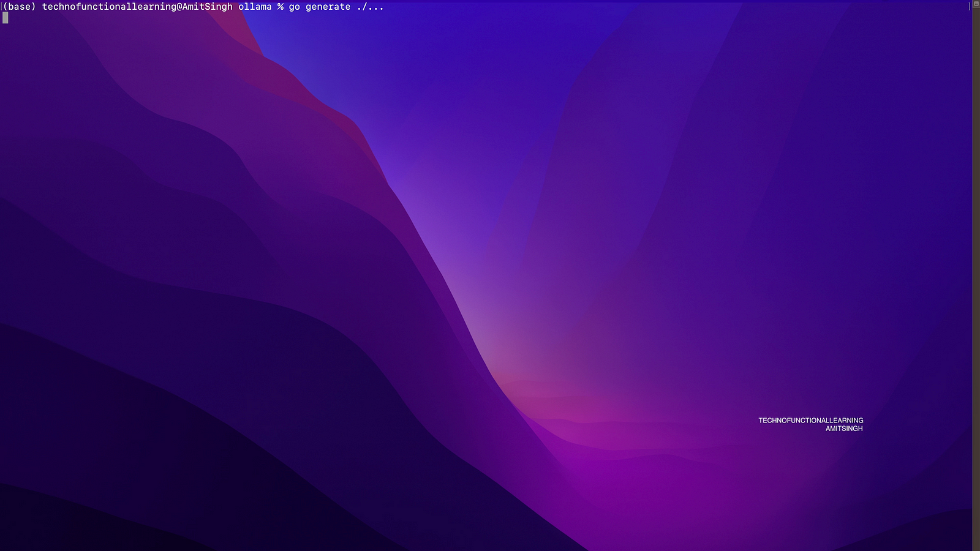
Task: Click the closing parenthesis after base
Action: tap(34, 7)
